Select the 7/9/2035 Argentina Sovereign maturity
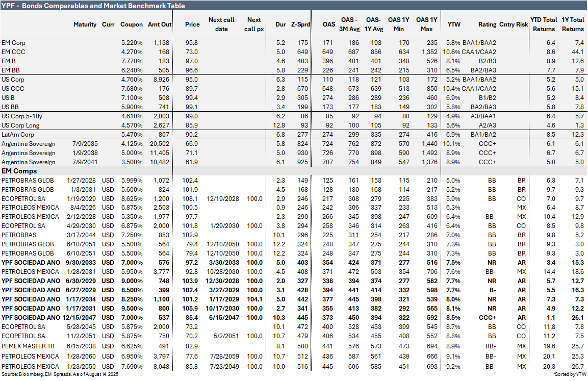The image size is (588, 381). pos(85,144)
